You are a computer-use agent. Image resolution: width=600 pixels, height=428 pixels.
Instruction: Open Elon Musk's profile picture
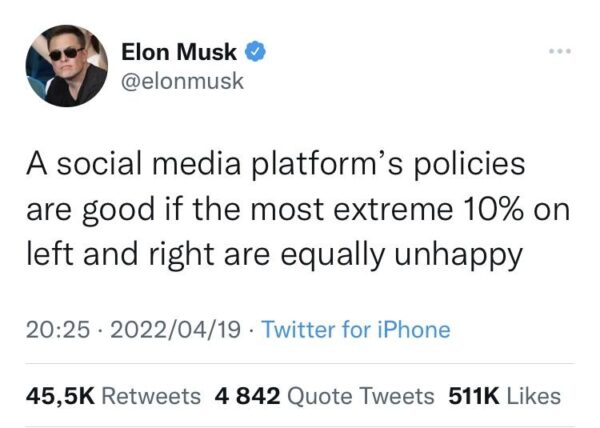coord(66,65)
